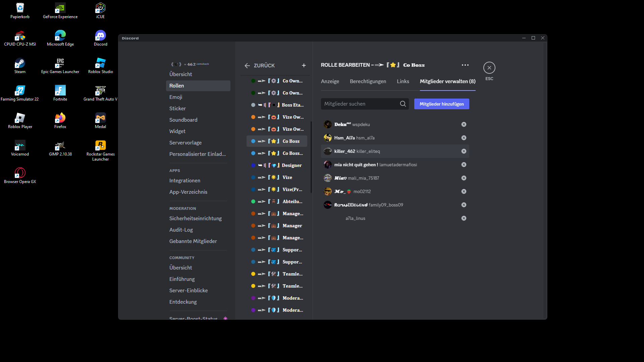The image size is (644, 362).
Task: Select Mitglieder verwalten (8) tab
Action: click(x=447, y=81)
